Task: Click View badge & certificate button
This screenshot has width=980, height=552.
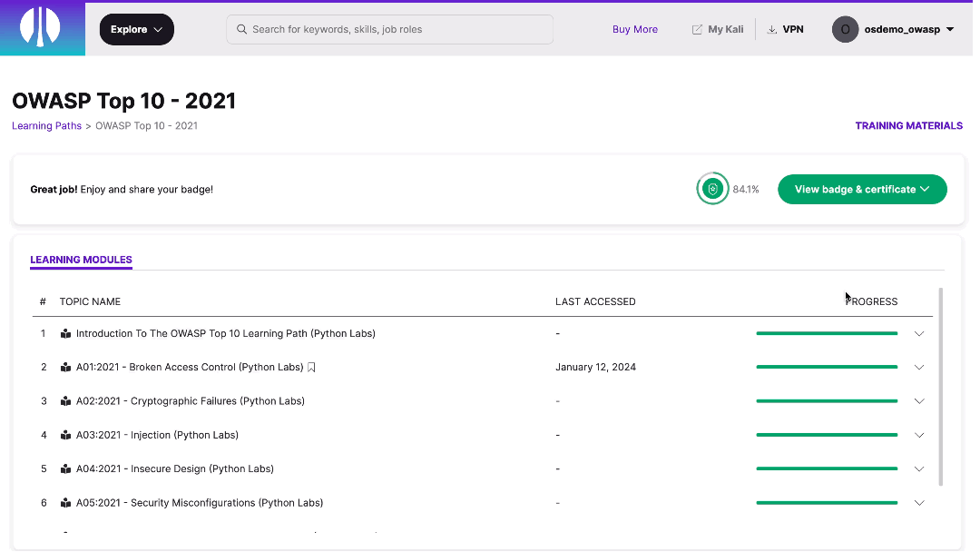Action: click(861, 189)
